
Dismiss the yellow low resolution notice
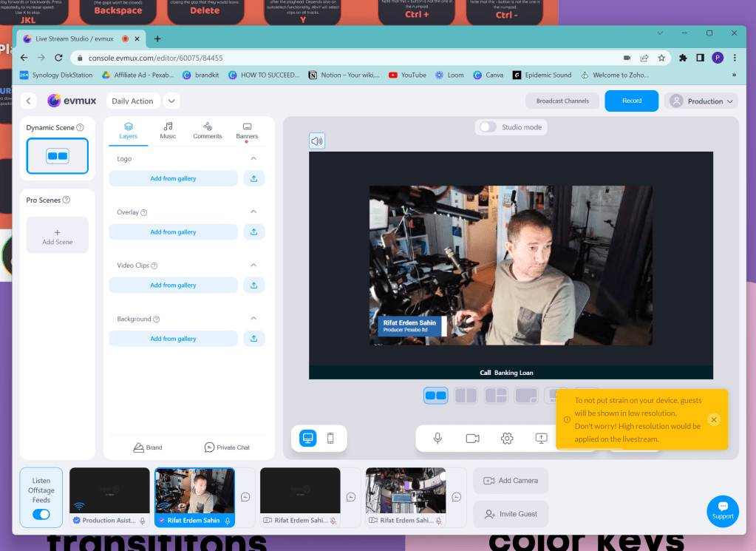click(714, 419)
